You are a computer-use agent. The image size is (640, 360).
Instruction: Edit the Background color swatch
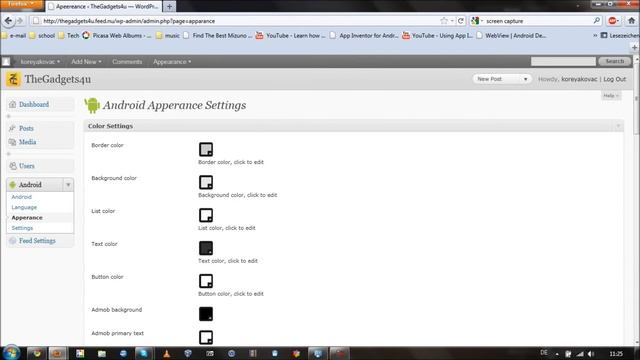coord(206,182)
